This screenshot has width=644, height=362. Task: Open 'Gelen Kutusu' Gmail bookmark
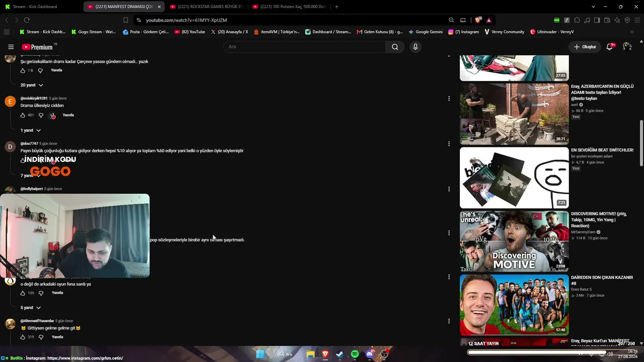coord(380,32)
